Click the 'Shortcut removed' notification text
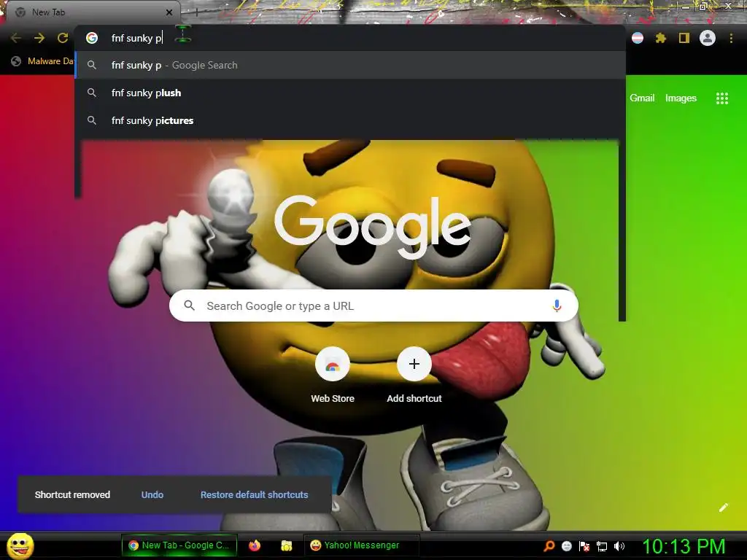 click(72, 495)
